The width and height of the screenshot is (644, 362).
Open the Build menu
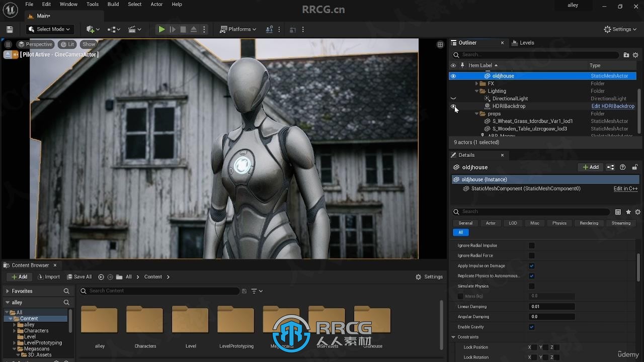coord(113,5)
